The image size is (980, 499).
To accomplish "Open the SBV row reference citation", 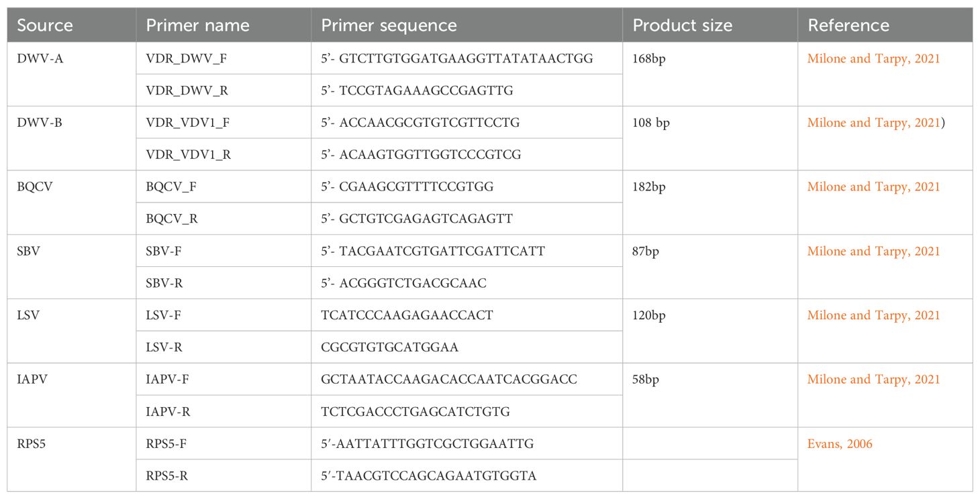I will 873,251.
